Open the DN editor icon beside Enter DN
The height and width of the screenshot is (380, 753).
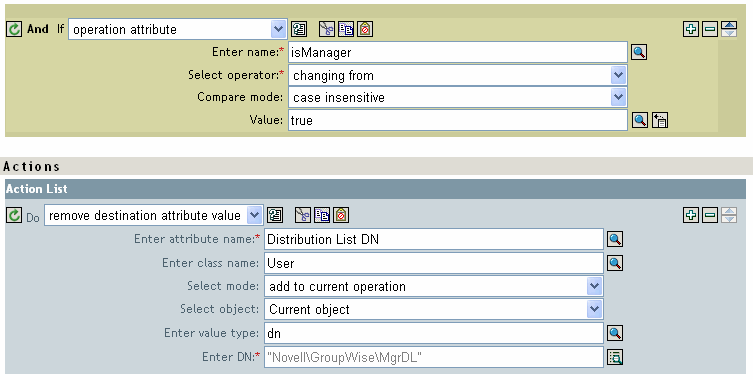615,357
